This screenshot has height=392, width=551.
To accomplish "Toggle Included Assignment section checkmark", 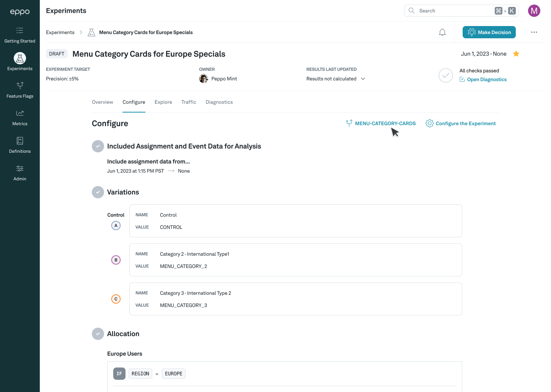I will [98, 146].
